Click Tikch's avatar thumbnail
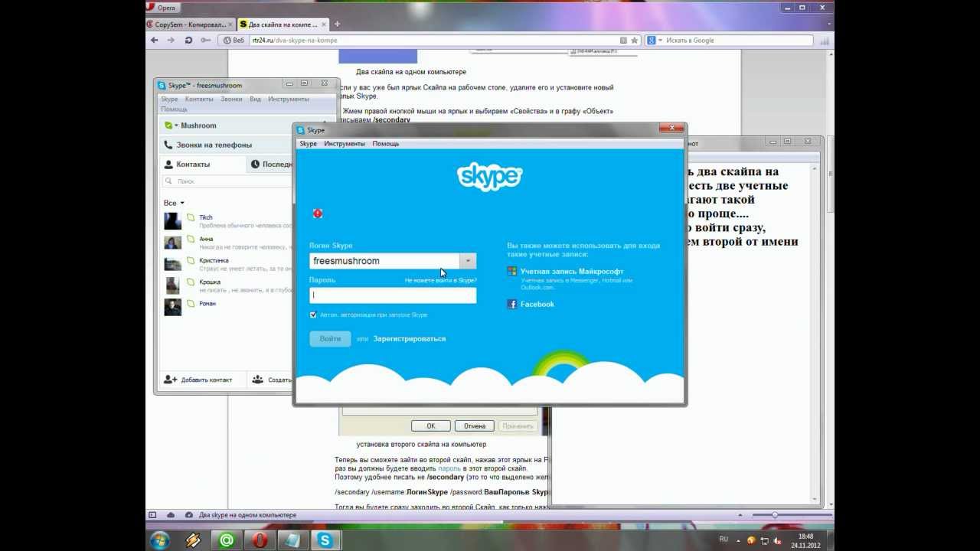980x551 pixels. [172, 221]
